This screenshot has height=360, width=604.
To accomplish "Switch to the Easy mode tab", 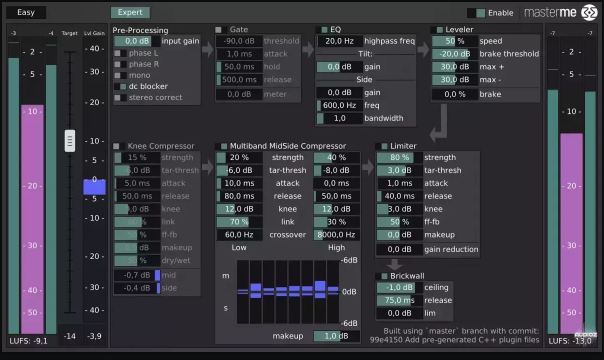I will coord(26,12).
